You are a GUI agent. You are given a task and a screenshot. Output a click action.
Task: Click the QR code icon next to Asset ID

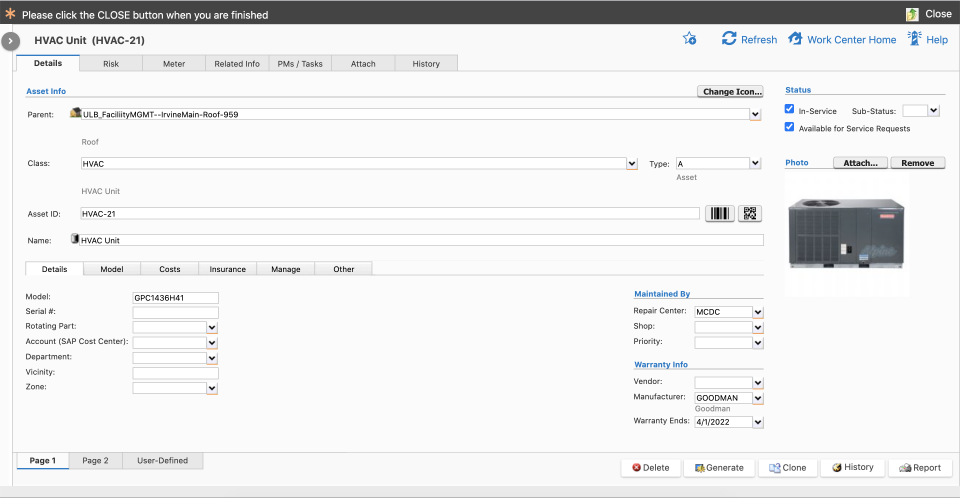[x=750, y=213]
